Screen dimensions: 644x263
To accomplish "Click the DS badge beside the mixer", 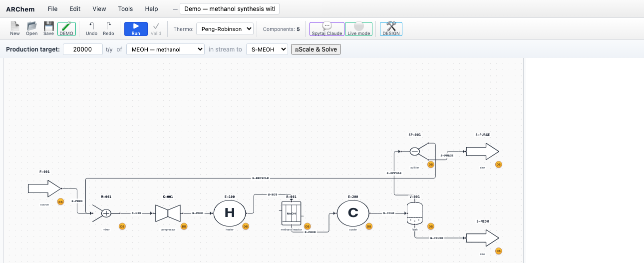I will [122, 226].
